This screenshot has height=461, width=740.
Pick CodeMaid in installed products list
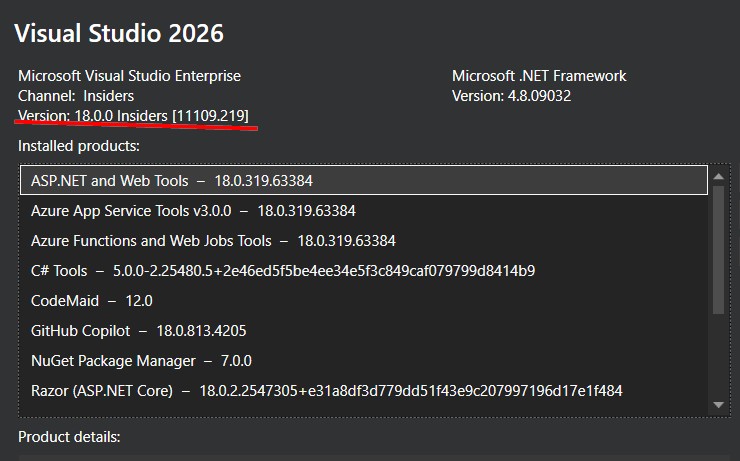[92, 301]
